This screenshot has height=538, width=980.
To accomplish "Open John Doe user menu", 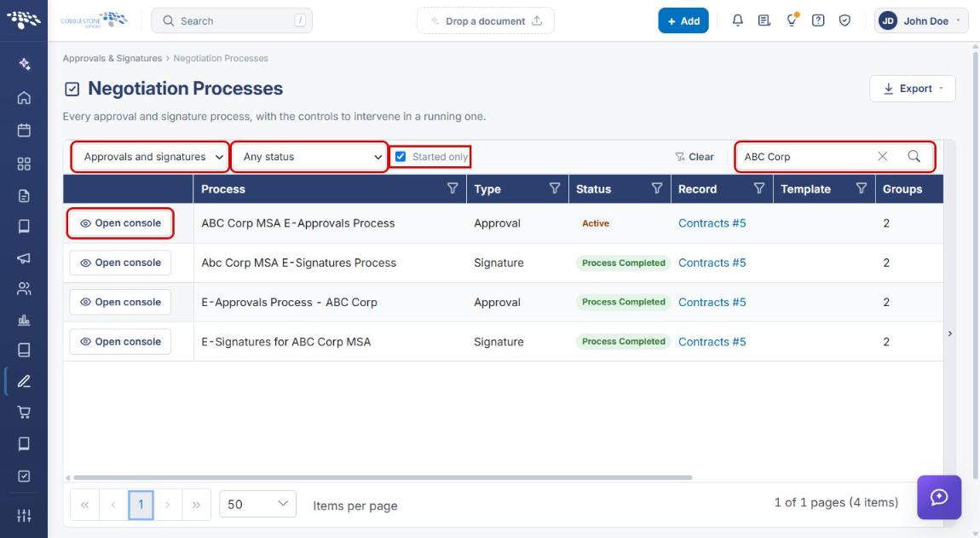I will 921,20.
